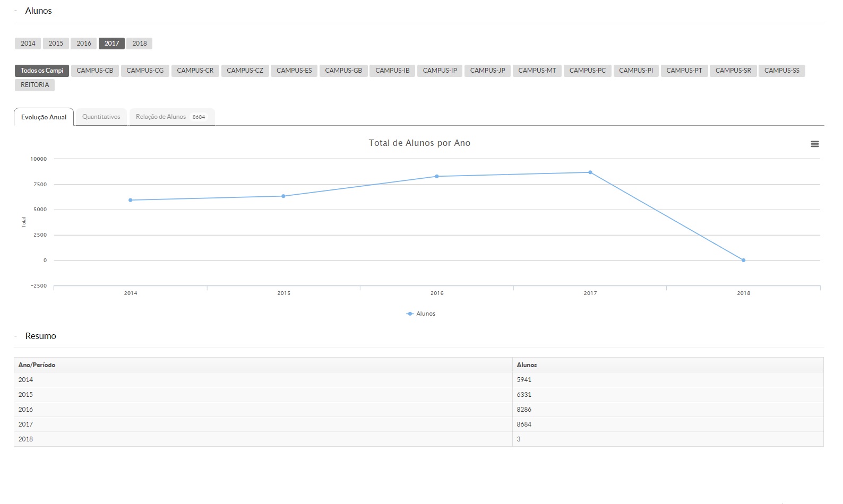Filter by CAMPUS-JP

click(487, 71)
